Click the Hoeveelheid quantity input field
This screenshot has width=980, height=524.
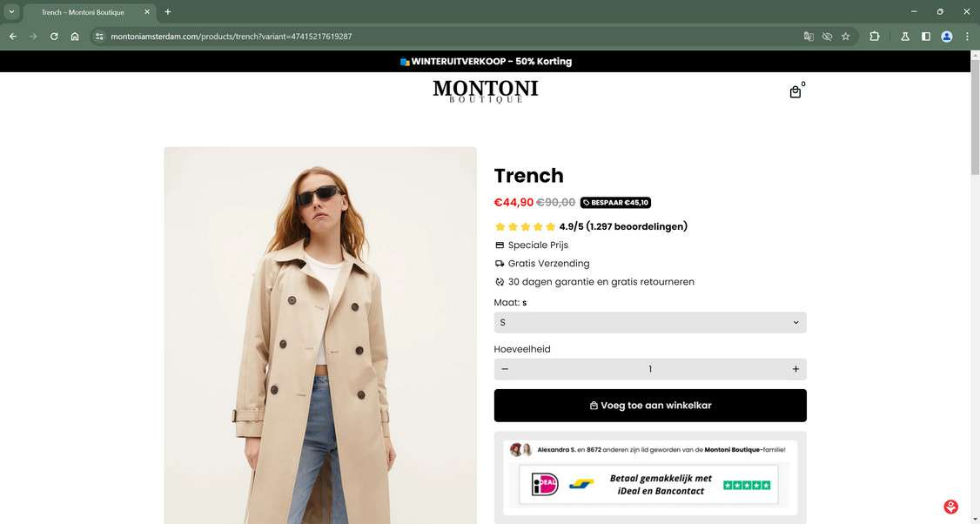649,368
